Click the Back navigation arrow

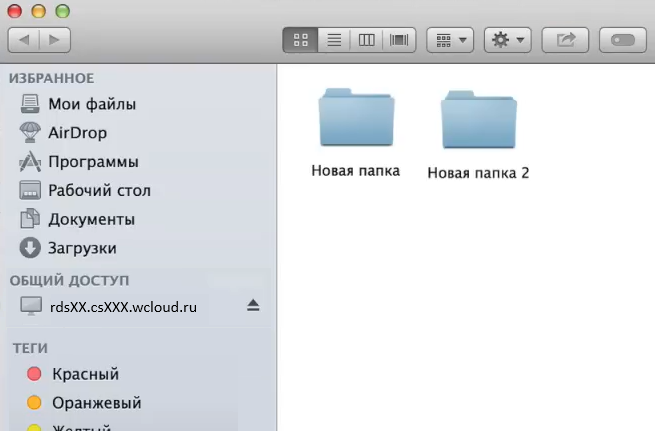(24, 40)
